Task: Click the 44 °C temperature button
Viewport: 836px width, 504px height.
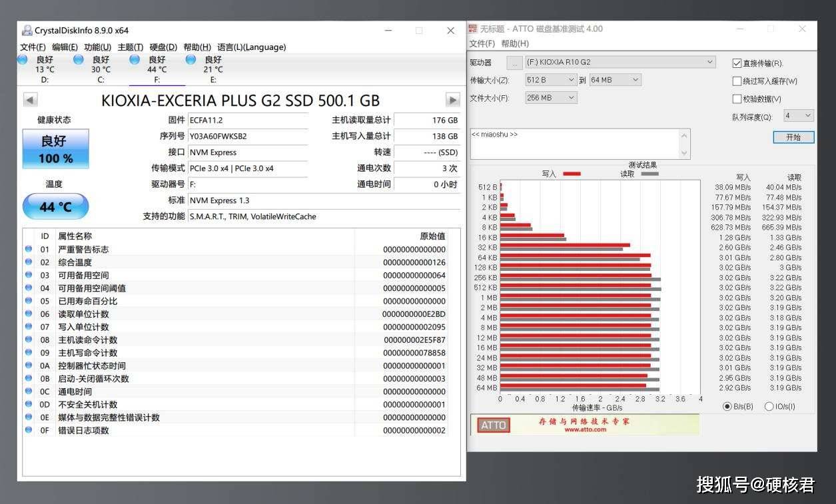Action: click(x=55, y=206)
